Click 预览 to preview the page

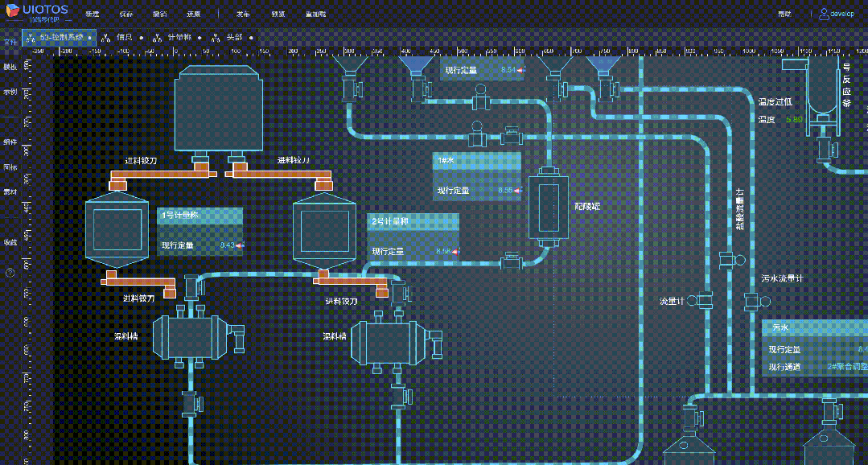click(278, 14)
